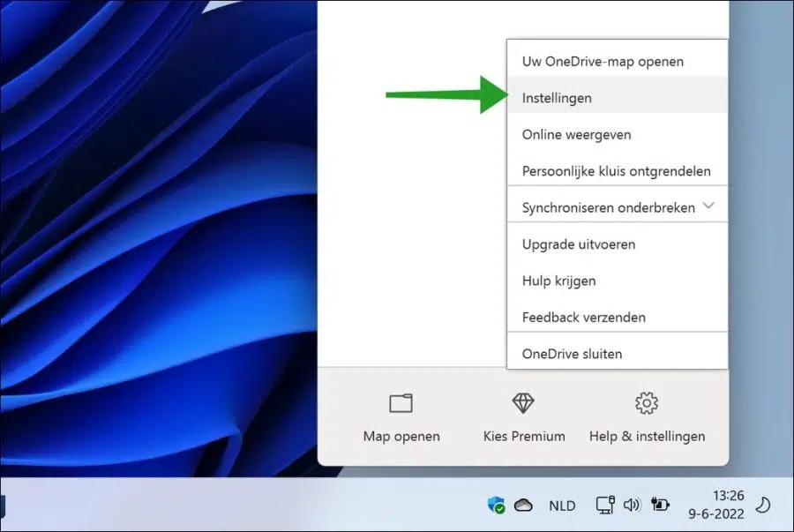Click the battery charging tray icon
The width and height of the screenshot is (794, 532).
(x=660, y=504)
